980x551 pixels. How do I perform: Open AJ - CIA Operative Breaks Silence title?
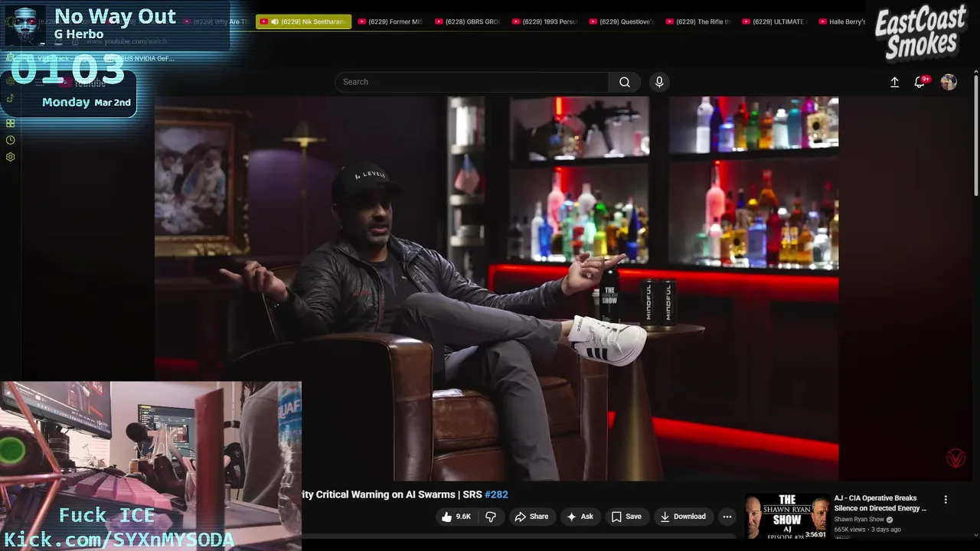click(x=880, y=503)
